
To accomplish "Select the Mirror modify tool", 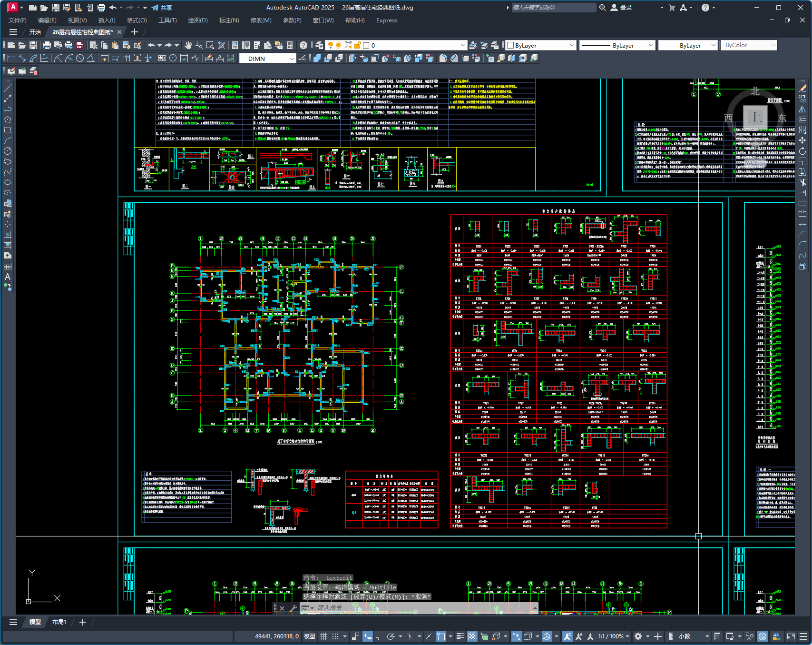I will [x=802, y=109].
